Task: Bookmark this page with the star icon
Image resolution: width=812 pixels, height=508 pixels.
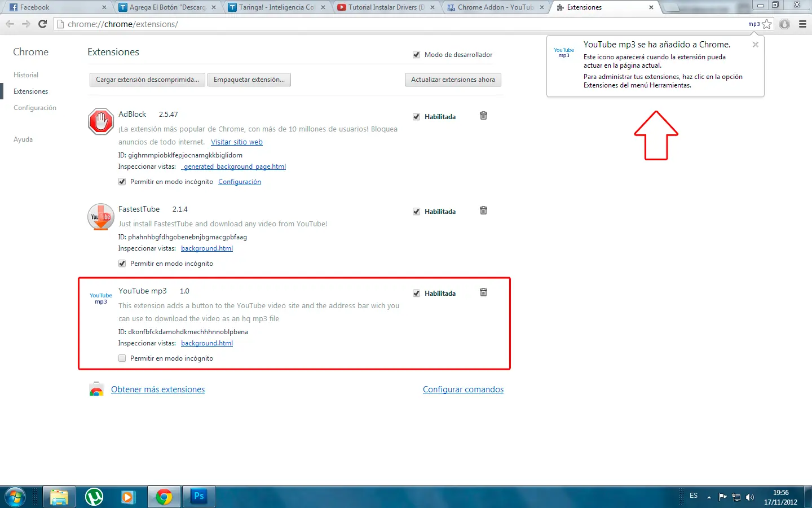Action: click(x=767, y=24)
